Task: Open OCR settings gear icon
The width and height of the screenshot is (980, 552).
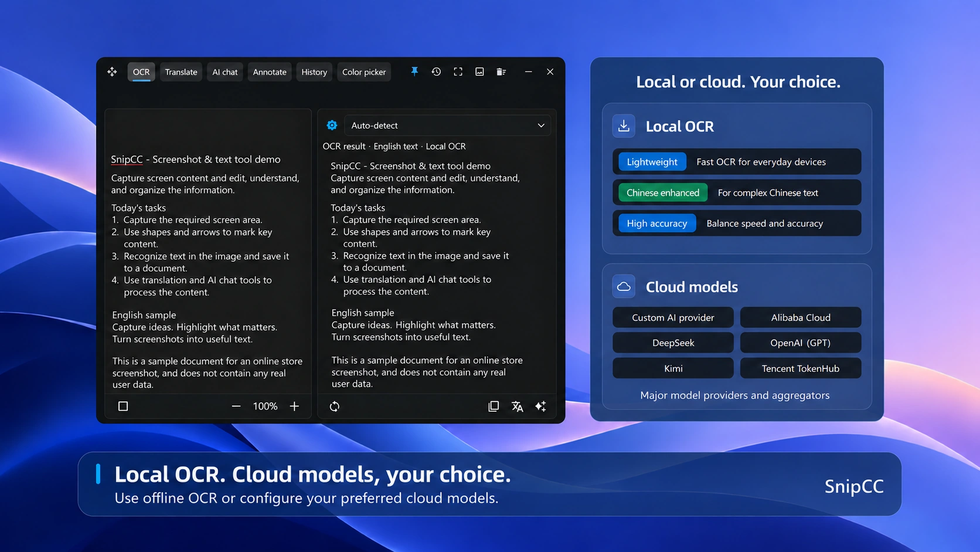Action: pyautogui.click(x=332, y=125)
